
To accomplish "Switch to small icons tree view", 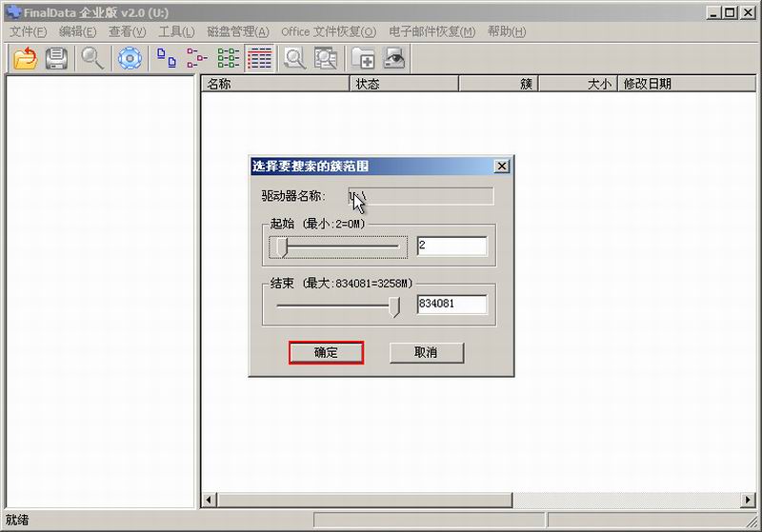I will point(197,59).
